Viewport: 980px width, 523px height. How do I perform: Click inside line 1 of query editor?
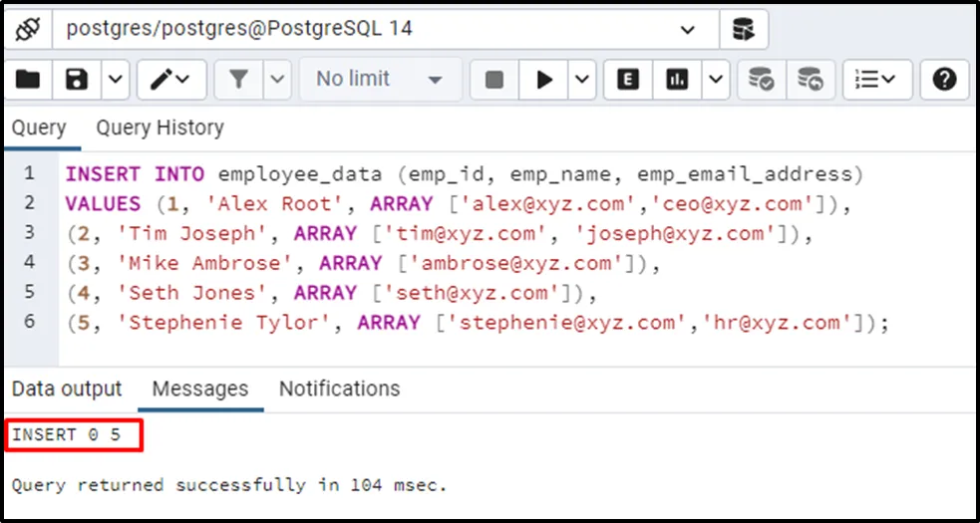pos(459,174)
